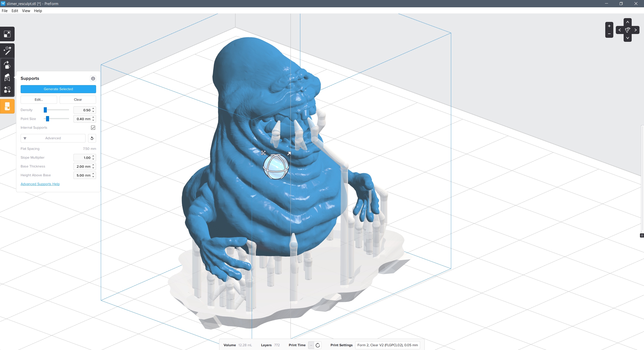Screen dimensions: 644x350
Task: Decrease Point Size with down stepper
Action: tap(93, 120)
